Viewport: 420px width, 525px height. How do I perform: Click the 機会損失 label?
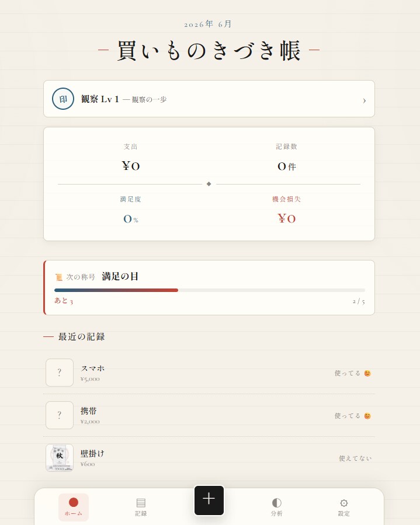click(287, 199)
